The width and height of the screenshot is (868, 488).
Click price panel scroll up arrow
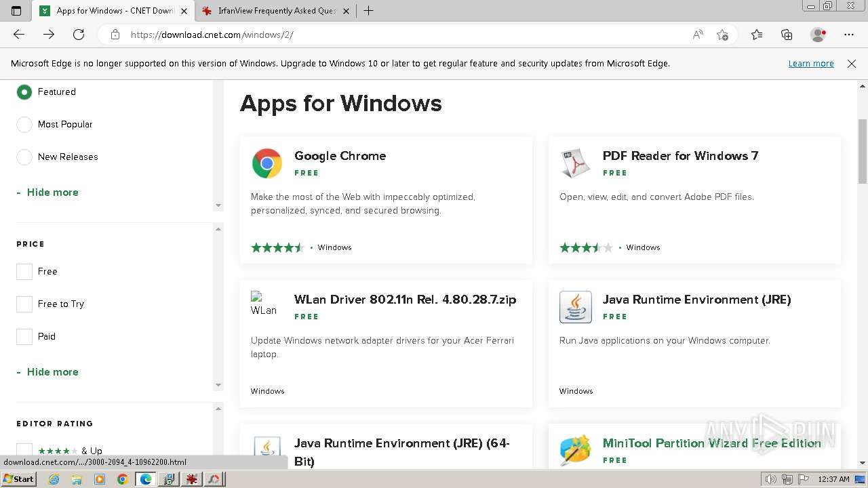218,229
